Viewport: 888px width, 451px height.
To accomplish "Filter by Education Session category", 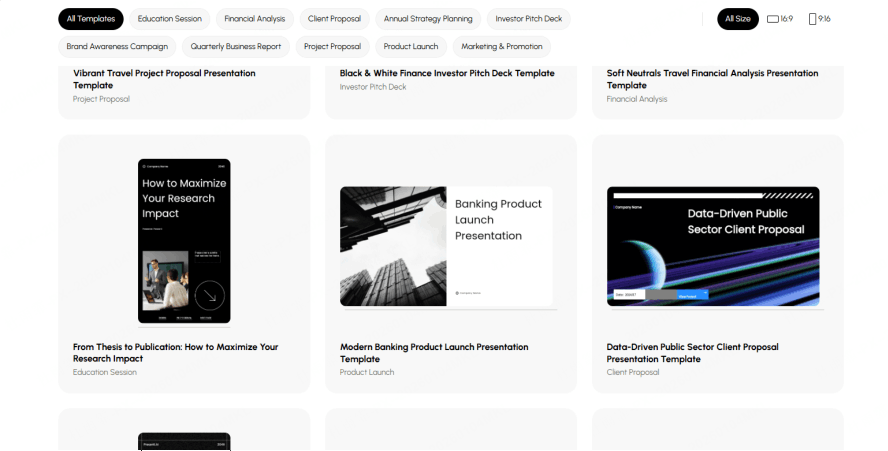I will pyautogui.click(x=169, y=19).
